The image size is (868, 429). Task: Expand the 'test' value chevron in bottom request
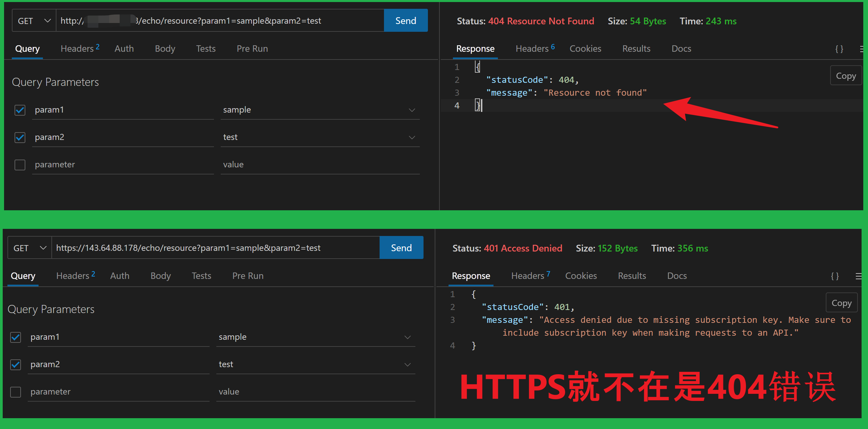(x=407, y=365)
